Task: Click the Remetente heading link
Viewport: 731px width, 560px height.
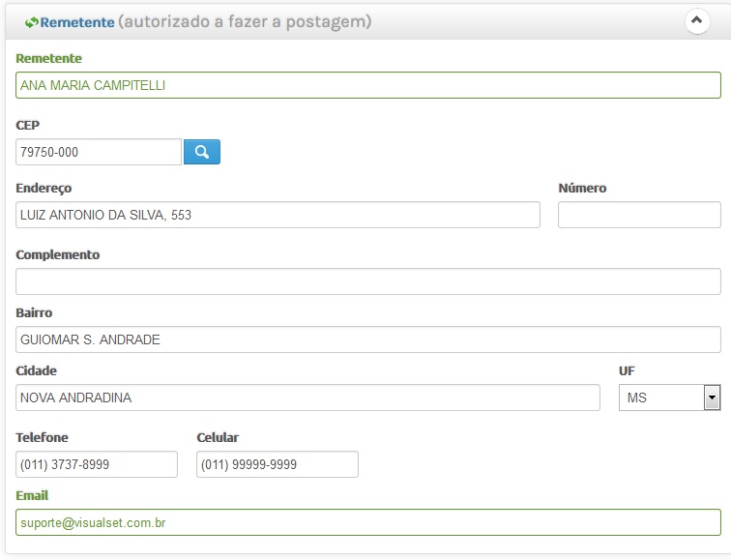Action: 77,22
